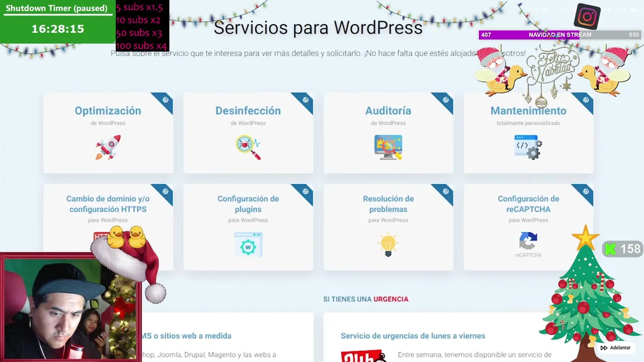Click the code gear icon under Mantenimiento
This screenshot has height=362, width=644.
pos(528,147)
